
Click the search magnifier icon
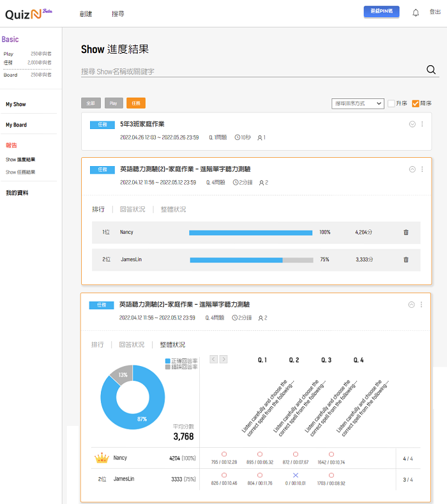[430, 70]
